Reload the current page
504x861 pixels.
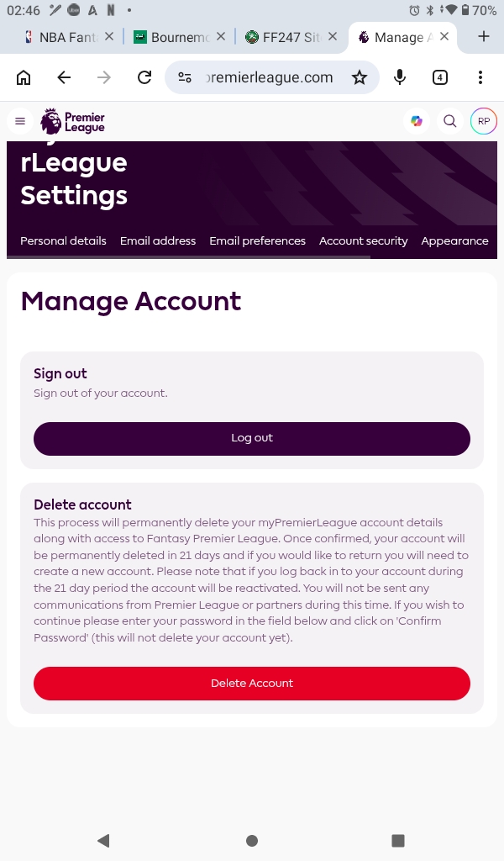tap(144, 77)
